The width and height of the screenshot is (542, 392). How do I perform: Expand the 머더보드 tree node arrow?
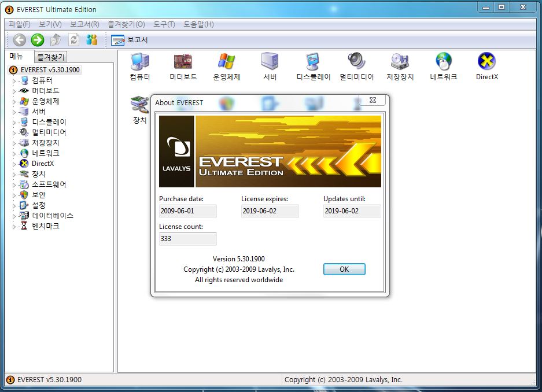pyautogui.click(x=14, y=91)
